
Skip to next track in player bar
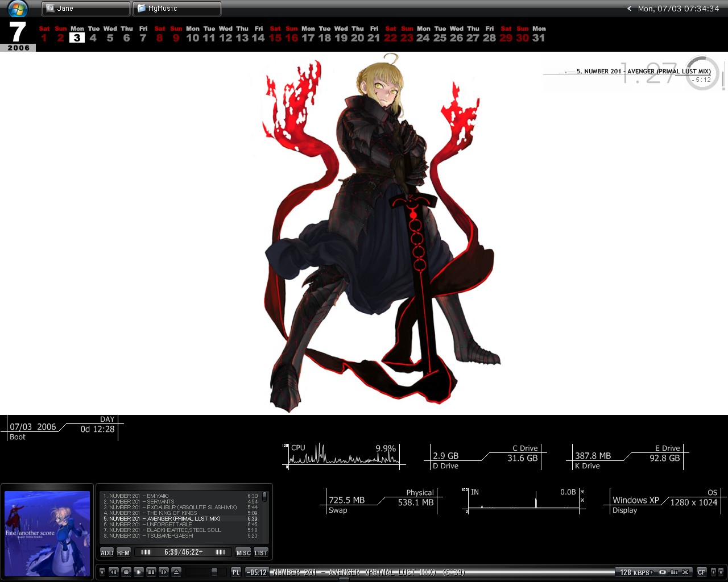tap(164, 572)
